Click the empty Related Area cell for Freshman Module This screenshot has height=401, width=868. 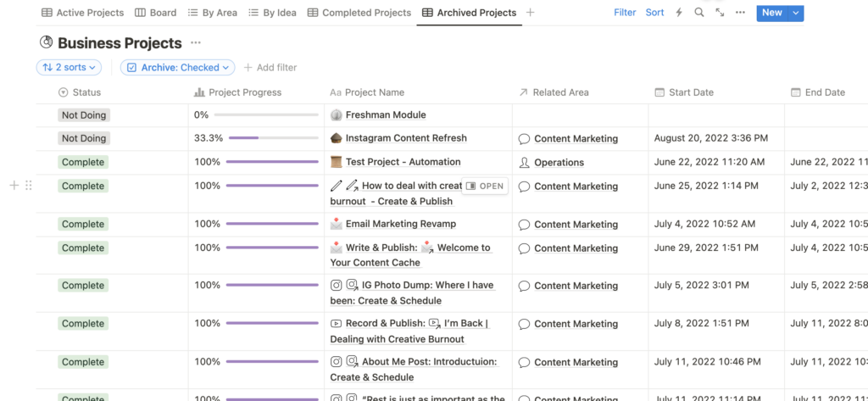click(580, 115)
